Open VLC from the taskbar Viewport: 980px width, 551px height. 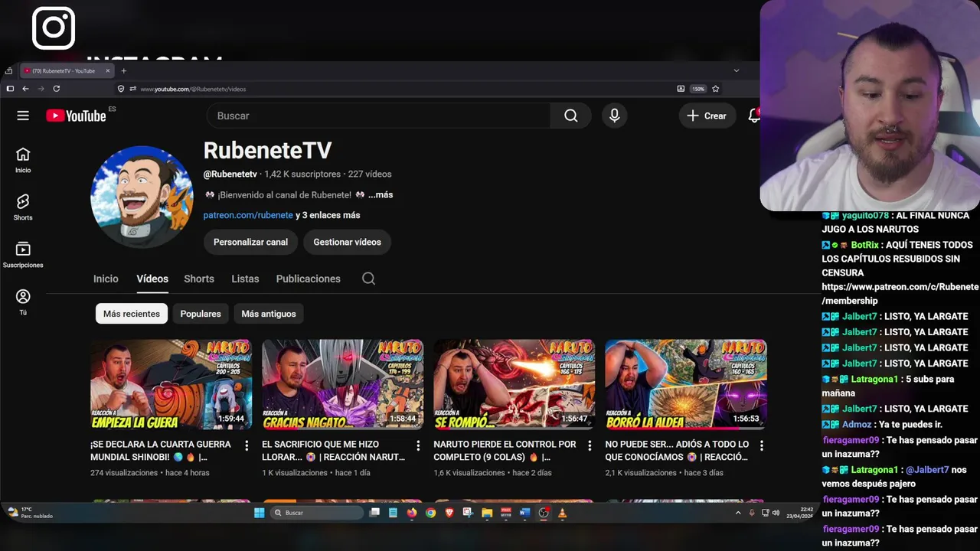pyautogui.click(x=562, y=513)
